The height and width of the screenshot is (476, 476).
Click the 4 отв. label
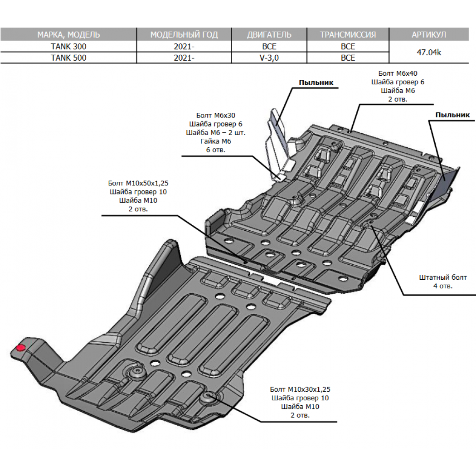443,286
